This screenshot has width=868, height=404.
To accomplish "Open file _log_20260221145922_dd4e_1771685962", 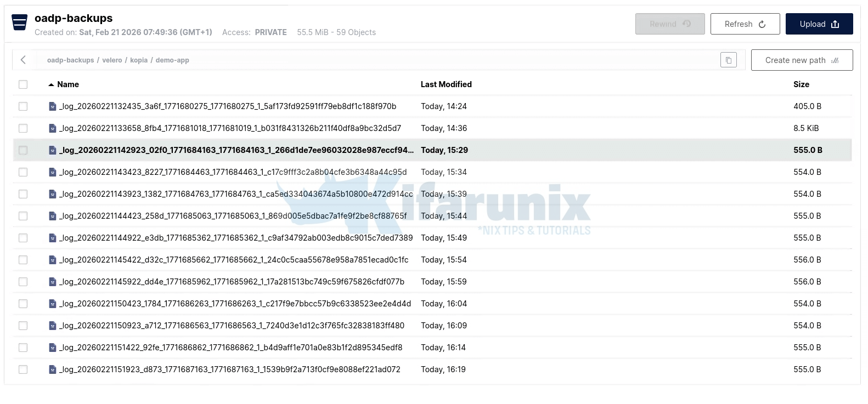I will pos(232,282).
